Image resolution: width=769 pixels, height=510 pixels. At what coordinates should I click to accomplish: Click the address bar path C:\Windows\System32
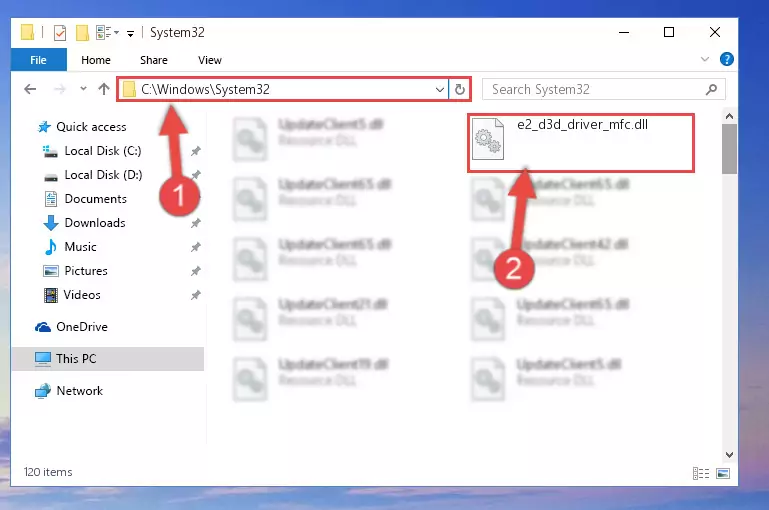click(205, 89)
